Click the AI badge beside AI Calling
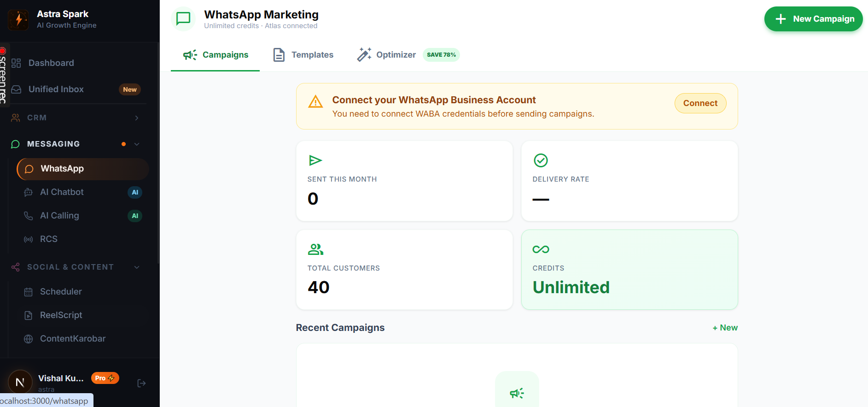 pyautogui.click(x=135, y=216)
